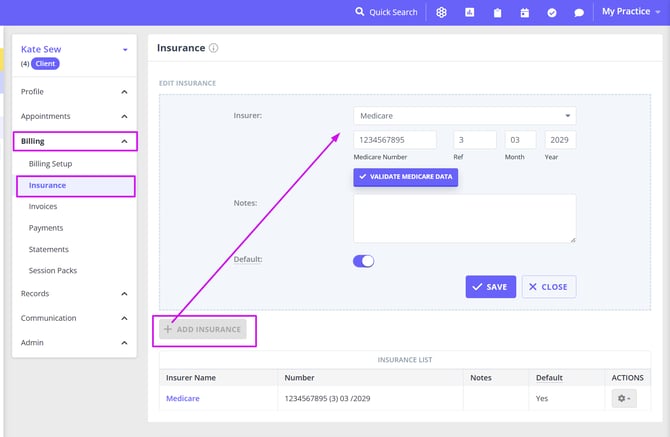670x437 pixels.
Task: Open the calendar icon in top bar
Action: (x=525, y=12)
